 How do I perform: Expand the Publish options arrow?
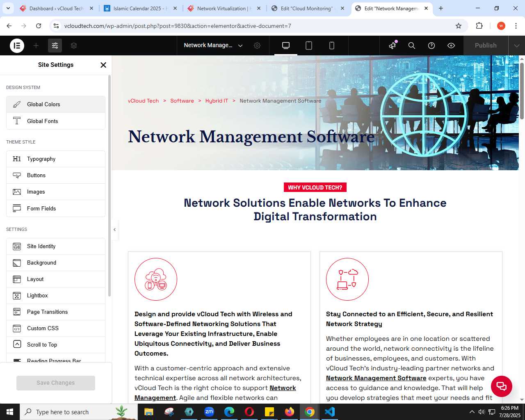point(517,46)
